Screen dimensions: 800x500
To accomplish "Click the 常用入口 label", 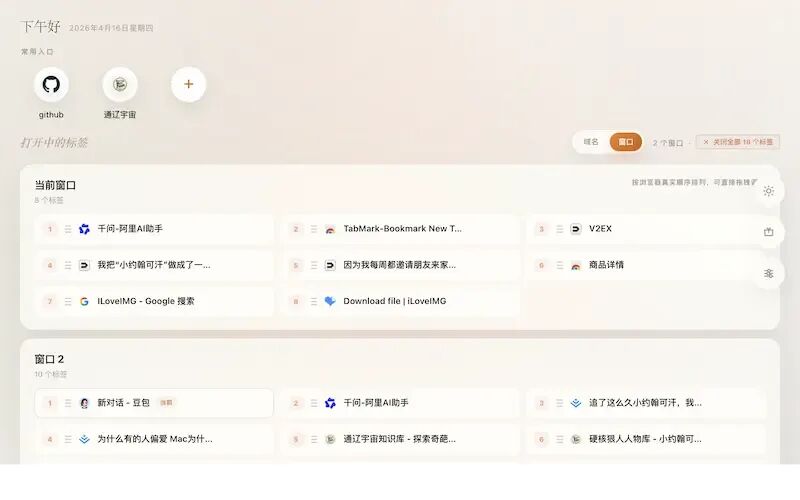I will [x=37, y=52].
